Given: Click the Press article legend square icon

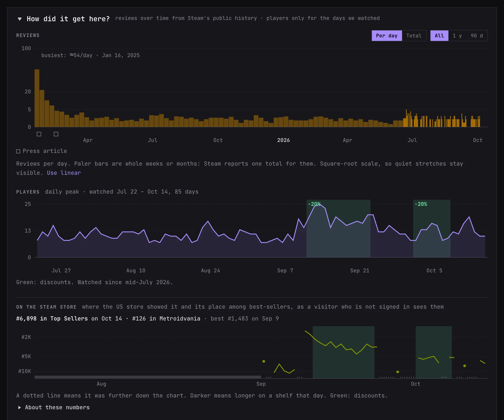Looking at the screenshot, I should [x=18, y=151].
